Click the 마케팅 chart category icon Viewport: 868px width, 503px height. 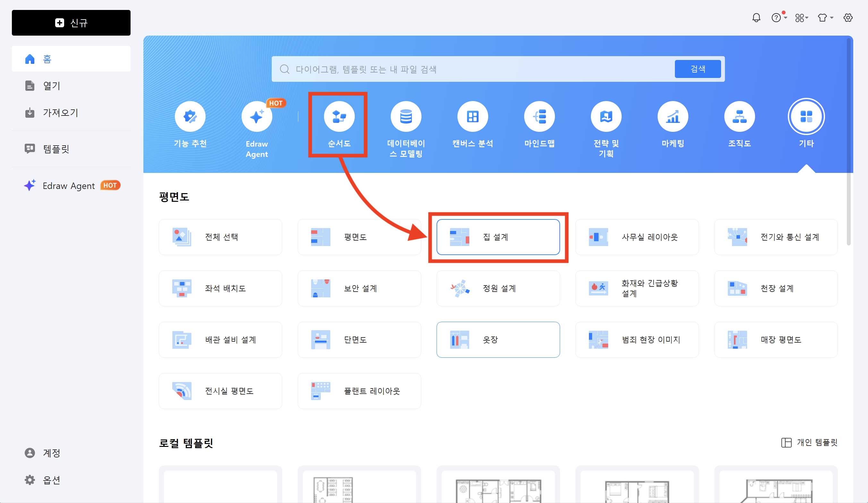click(672, 116)
